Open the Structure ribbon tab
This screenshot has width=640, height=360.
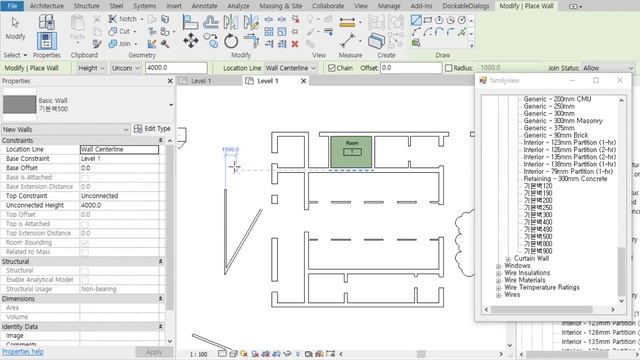pos(86,6)
